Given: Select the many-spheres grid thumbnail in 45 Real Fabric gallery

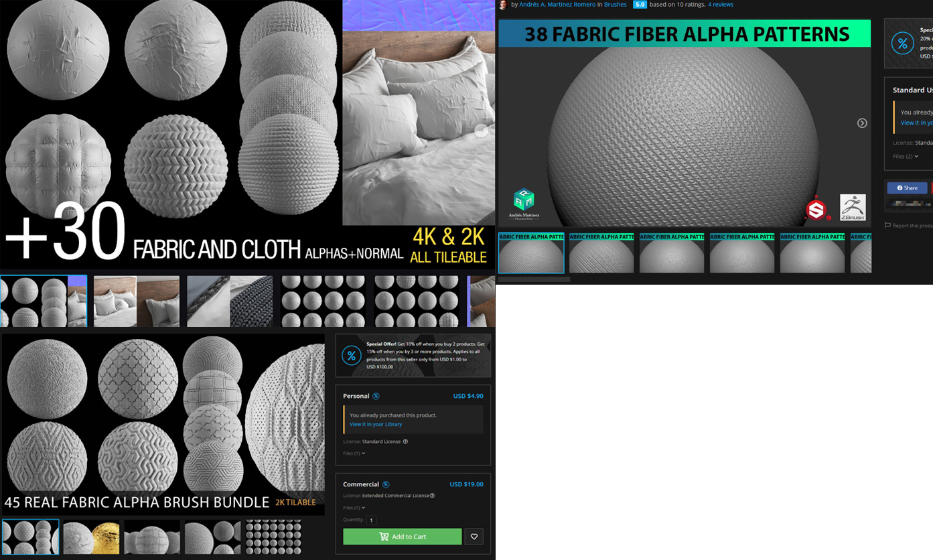Looking at the screenshot, I should tap(273, 537).
